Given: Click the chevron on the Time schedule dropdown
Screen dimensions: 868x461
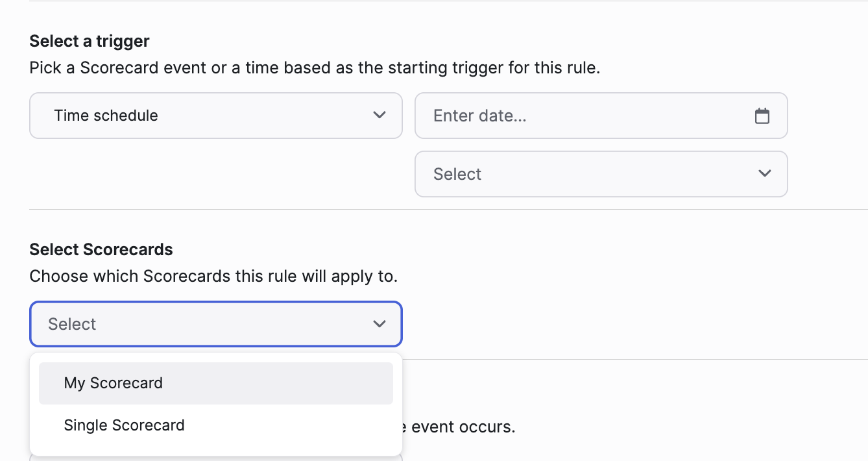Looking at the screenshot, I should coord(380,115).
